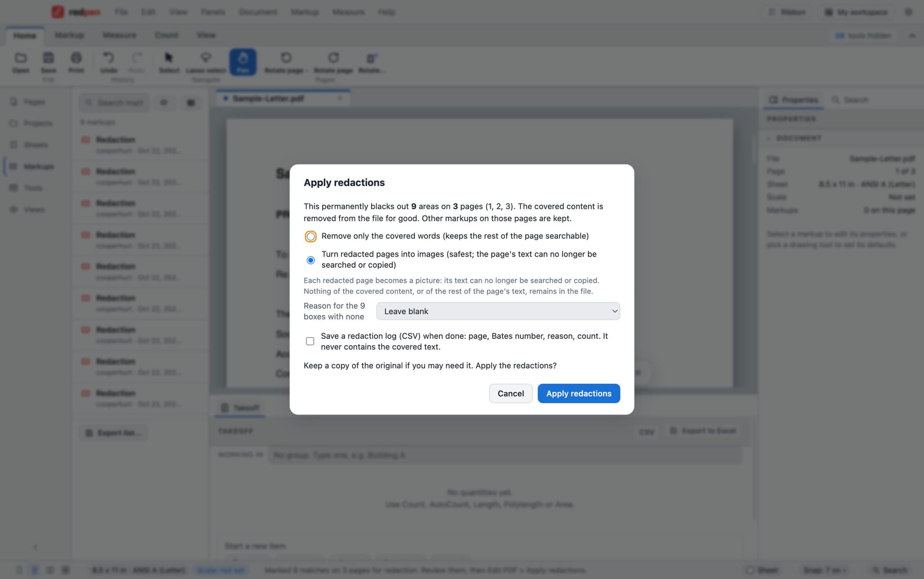Open the File menu
Viewport: 924px width, 579px height.
click(x=121, y=12)
